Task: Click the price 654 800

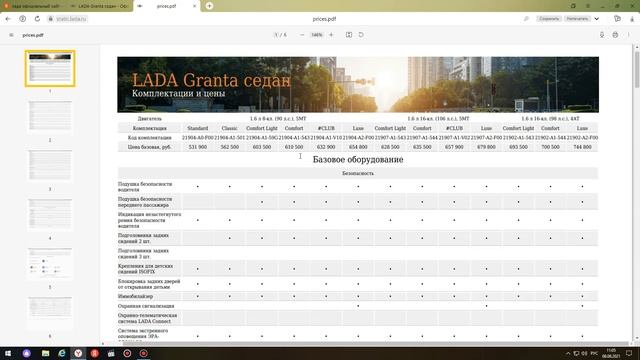Action: click(358, 147)
